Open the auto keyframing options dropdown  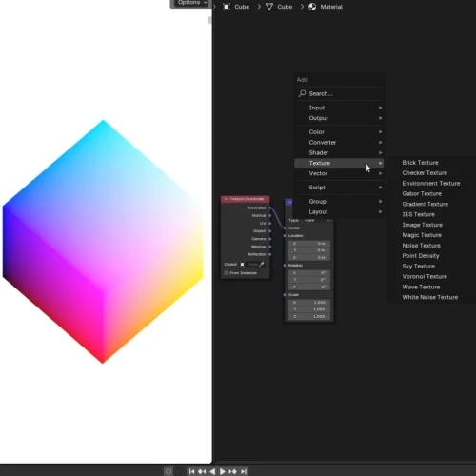click(178, 471)
